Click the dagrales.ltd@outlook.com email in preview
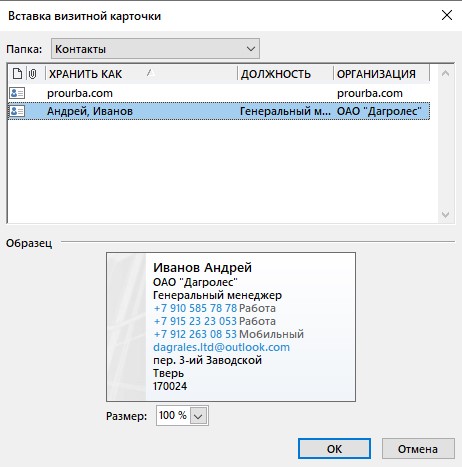 click(x=221, y=347)
